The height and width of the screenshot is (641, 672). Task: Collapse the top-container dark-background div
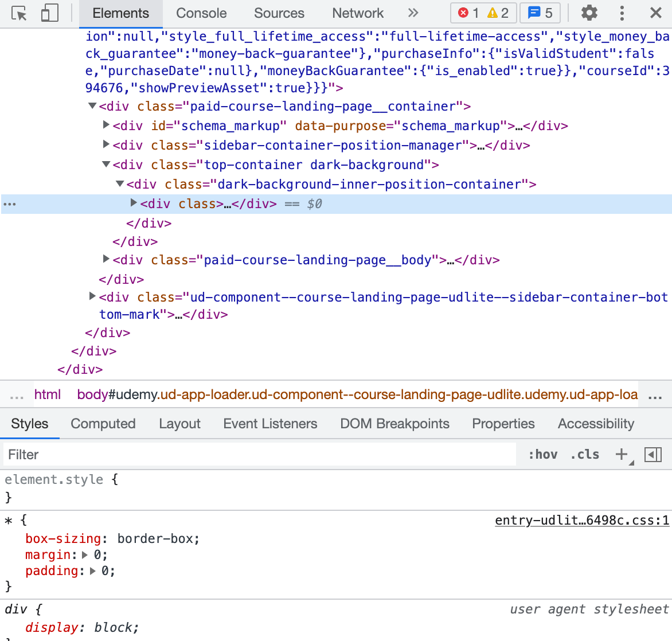pos(106,165)
